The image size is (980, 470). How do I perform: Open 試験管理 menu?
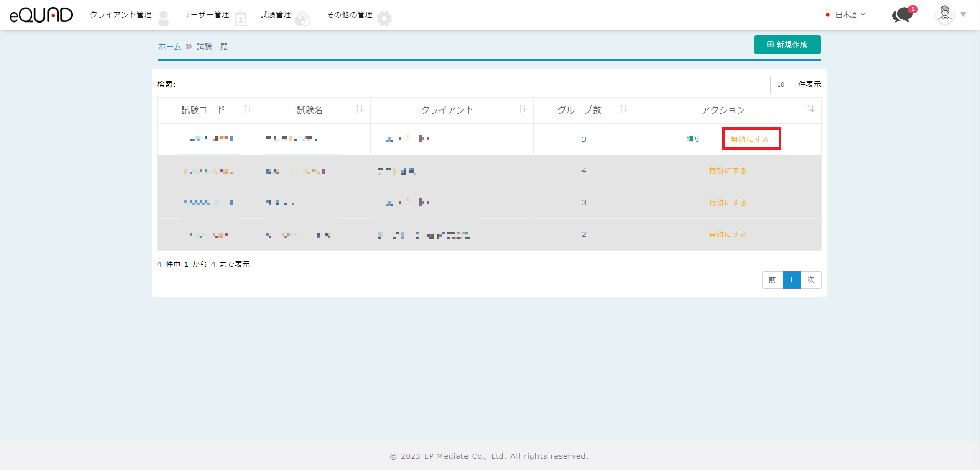(275, 15)
